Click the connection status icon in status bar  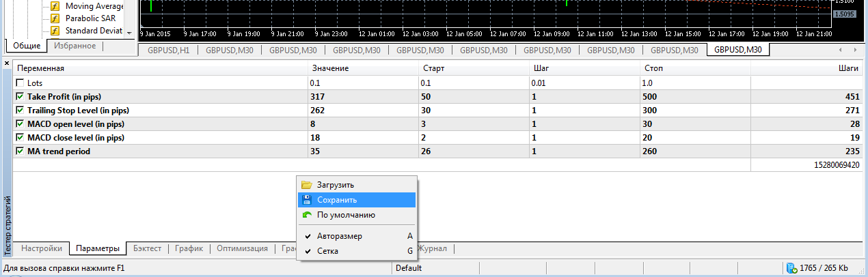(791, 268)
